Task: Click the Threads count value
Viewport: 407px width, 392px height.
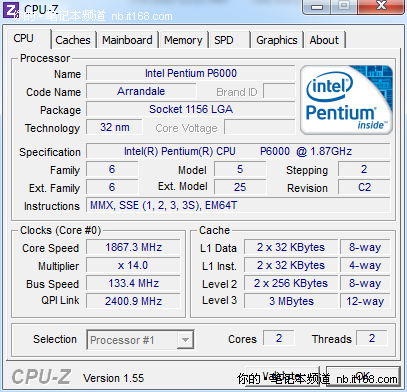Action: (372, 338)
